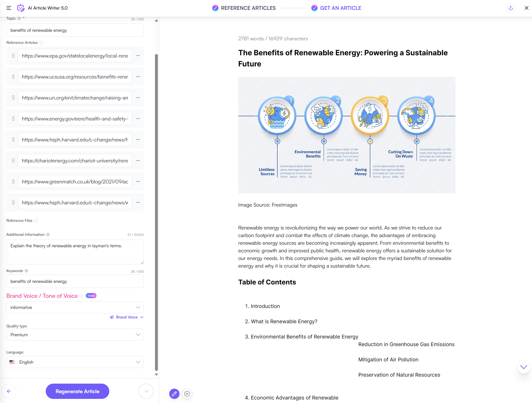The width and height of the screenshot is (532, 403).
Task: Click the 'new' badge near Brand Voice
Action: pos(91,296)
